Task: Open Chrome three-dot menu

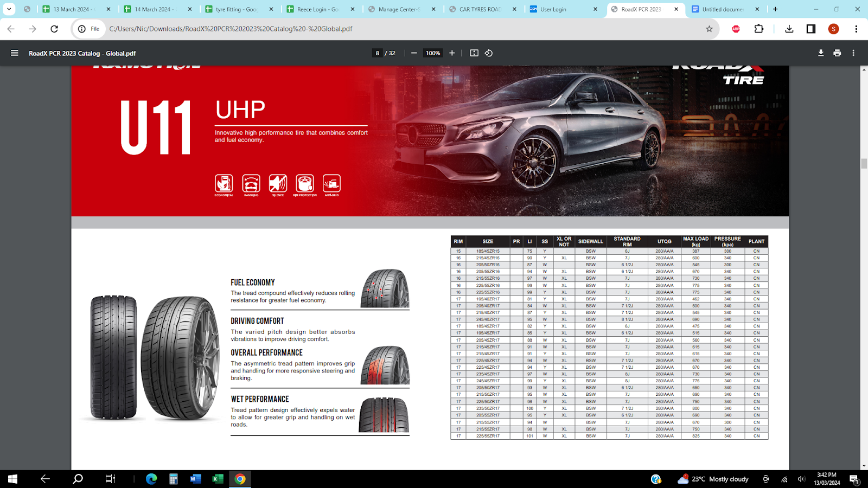Action: coord(856,29)
